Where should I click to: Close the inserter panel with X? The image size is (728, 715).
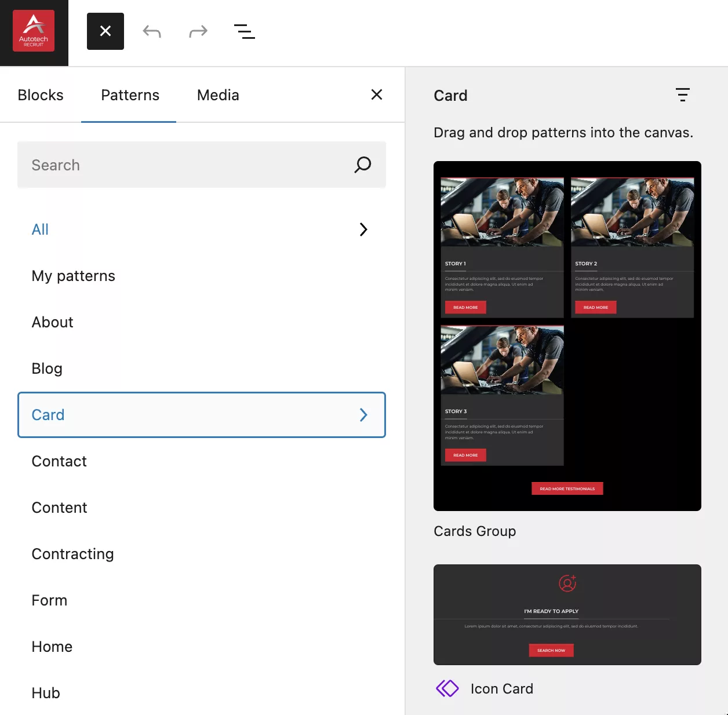pyautogui.click(x=377, y=94)
